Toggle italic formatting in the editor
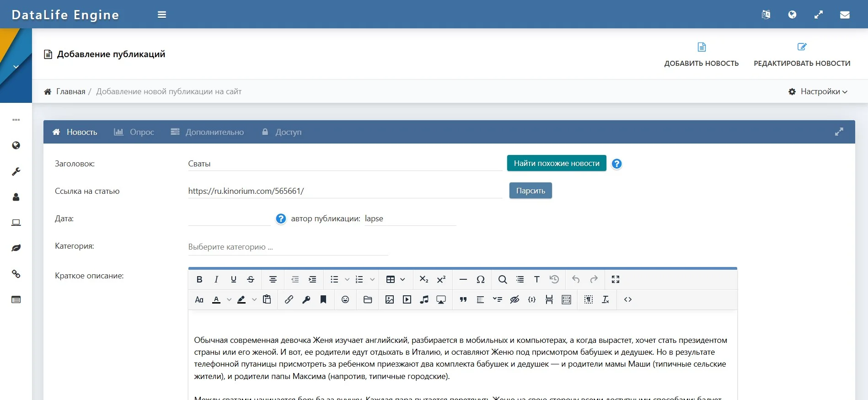 [216, 279]
